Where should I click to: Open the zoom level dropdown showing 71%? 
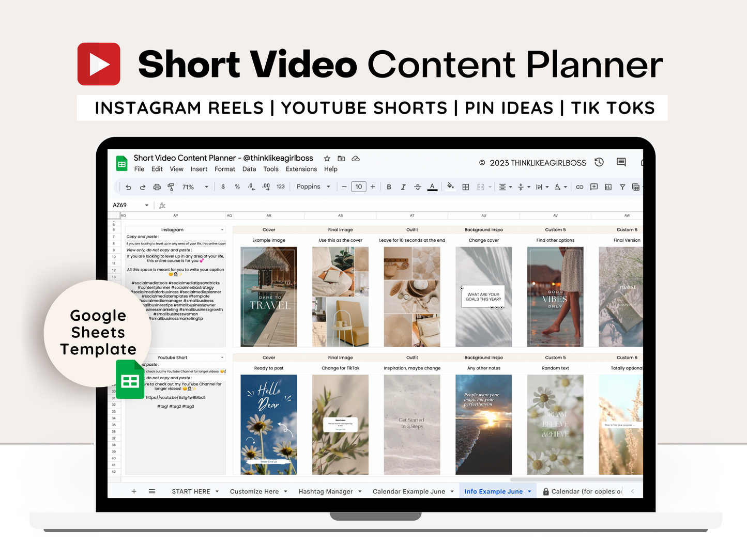pos(194,186)
